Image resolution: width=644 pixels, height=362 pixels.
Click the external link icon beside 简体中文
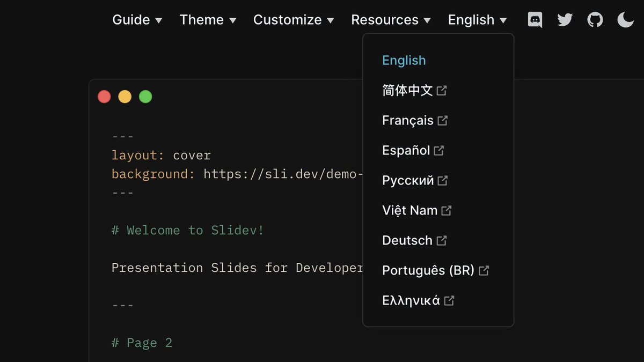pyautogui.click(x=442, y=91)
